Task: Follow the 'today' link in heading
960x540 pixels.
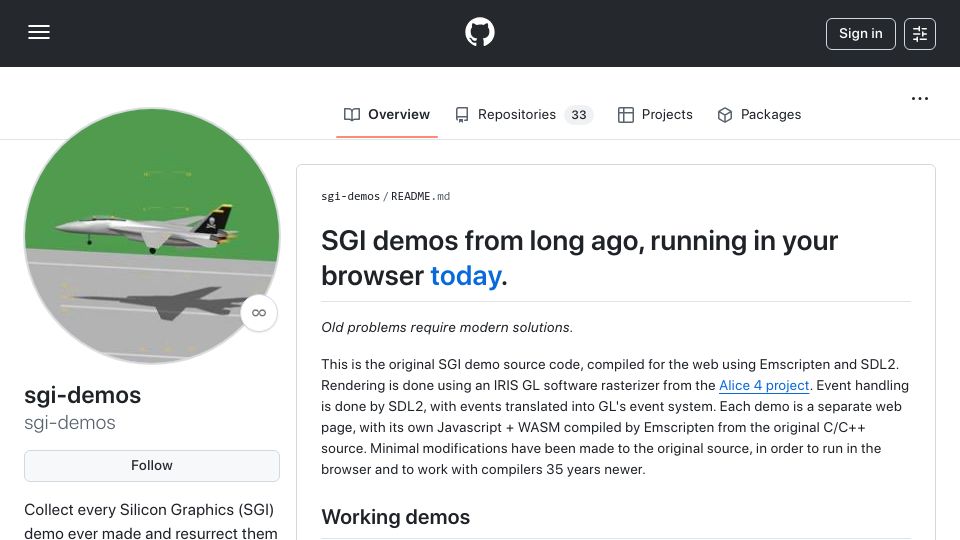Action: (x=466, y=276)
